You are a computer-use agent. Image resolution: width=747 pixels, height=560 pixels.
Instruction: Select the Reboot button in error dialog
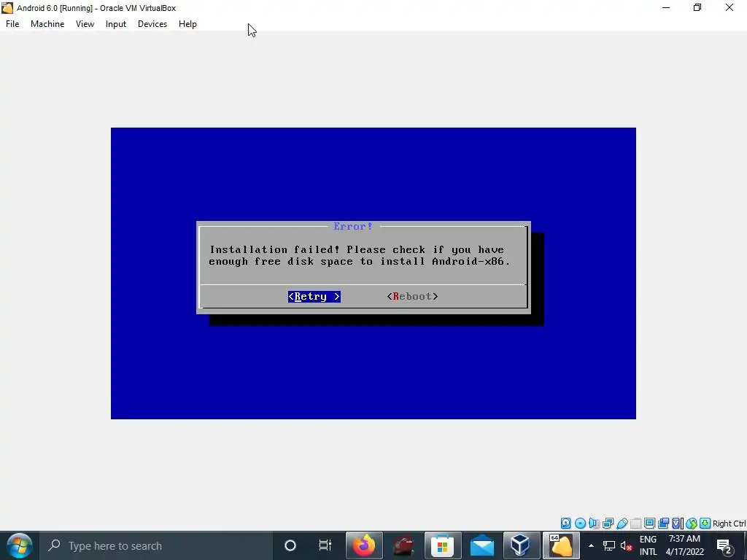(x=413, y=296)
